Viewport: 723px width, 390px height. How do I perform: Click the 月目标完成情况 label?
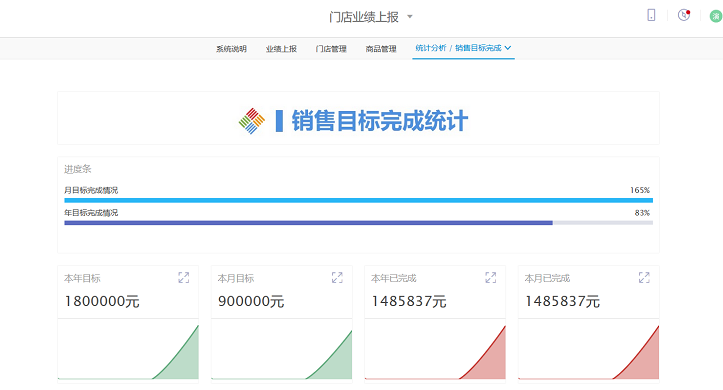tap(91, 190)
